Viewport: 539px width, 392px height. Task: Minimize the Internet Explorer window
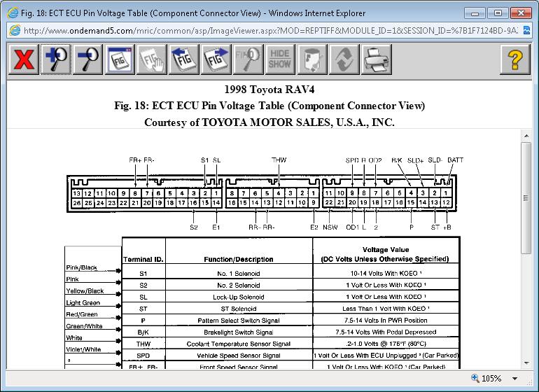[475, 13]
